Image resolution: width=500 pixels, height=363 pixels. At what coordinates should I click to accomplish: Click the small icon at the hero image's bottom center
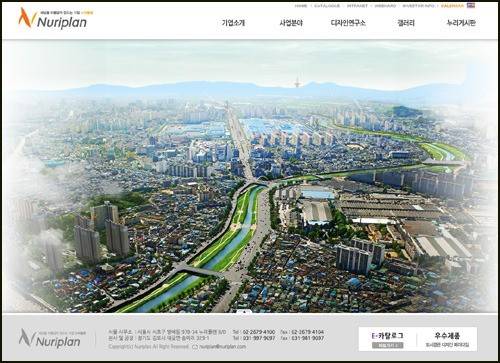244,312
